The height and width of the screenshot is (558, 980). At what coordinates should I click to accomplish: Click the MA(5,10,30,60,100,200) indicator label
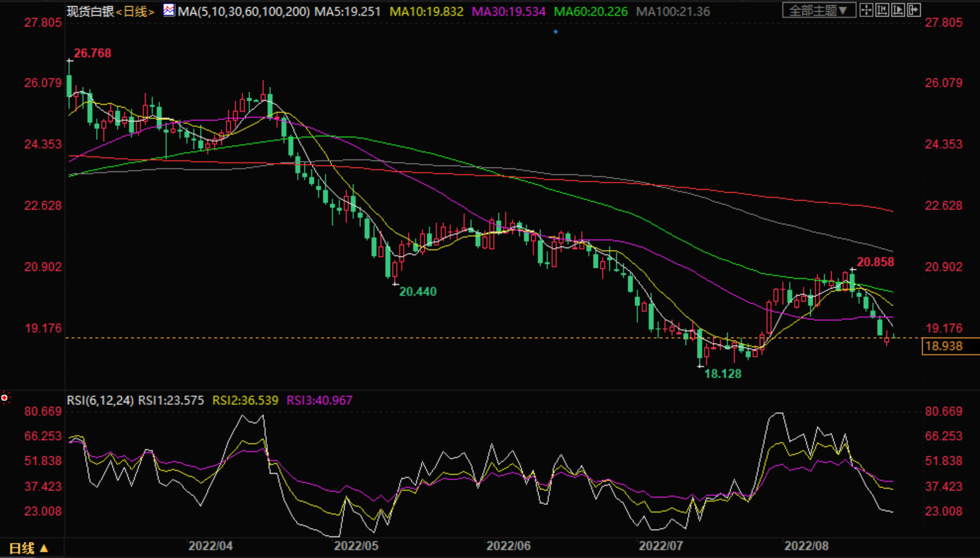coord(244,11)
